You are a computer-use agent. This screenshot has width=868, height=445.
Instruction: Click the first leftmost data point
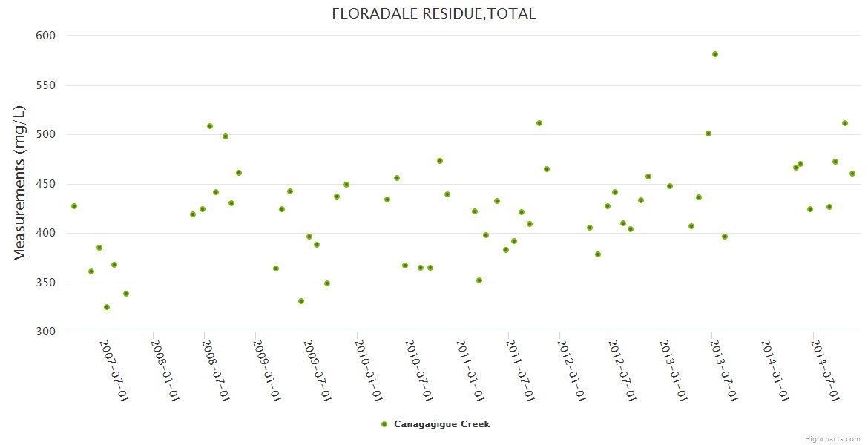point(74,206)
